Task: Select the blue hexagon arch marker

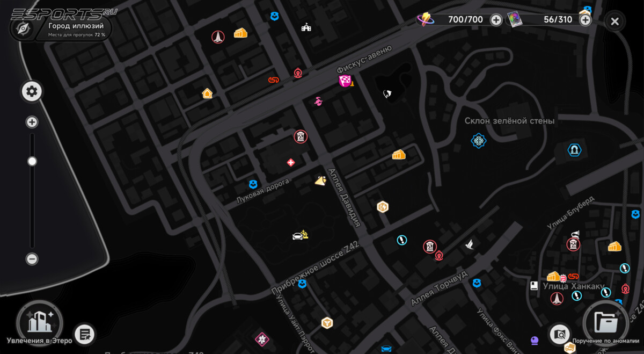Action: (x=574, y=150)
